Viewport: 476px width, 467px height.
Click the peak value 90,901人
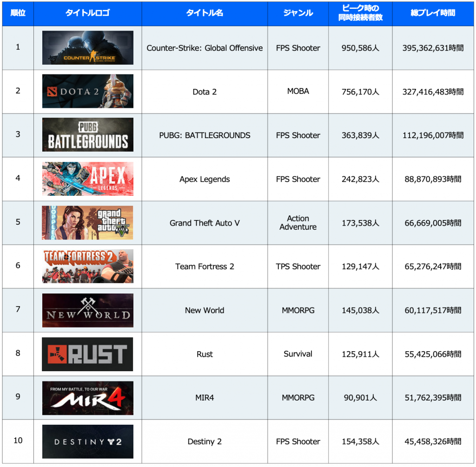[x=360, y=398]
